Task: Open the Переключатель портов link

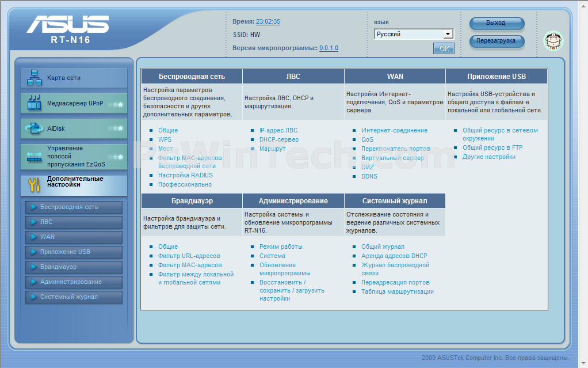Action: point(396,149)
